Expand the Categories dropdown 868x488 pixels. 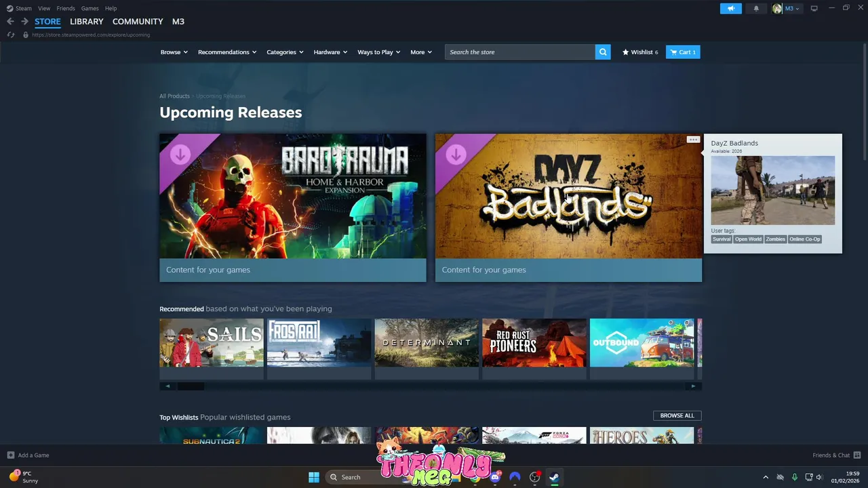[x=285, y=52]
